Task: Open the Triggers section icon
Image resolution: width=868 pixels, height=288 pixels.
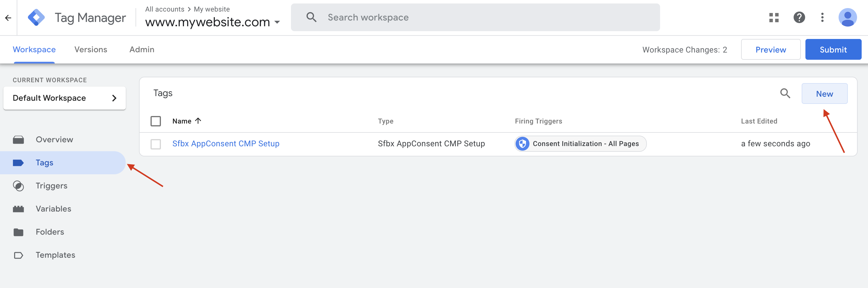Action: click(18, 186)
